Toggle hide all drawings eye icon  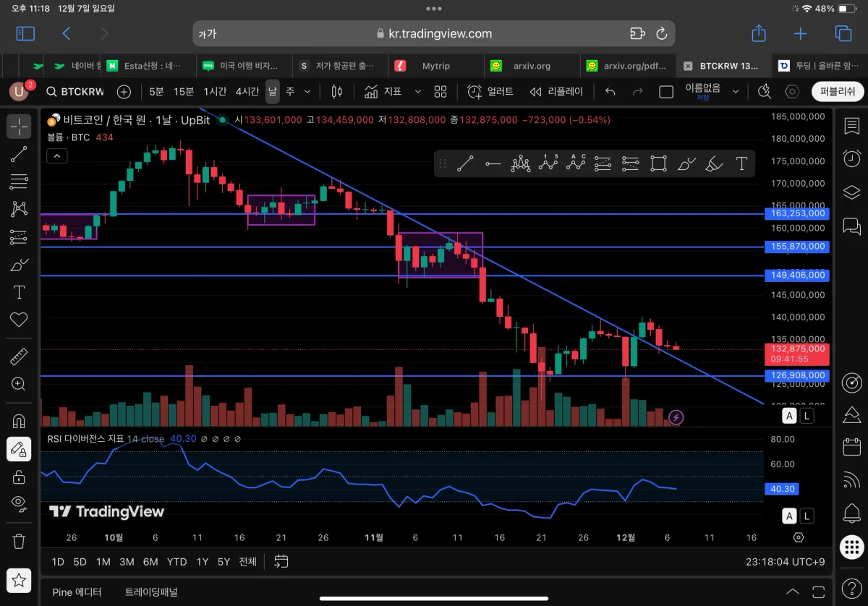(x=19, y=504)
